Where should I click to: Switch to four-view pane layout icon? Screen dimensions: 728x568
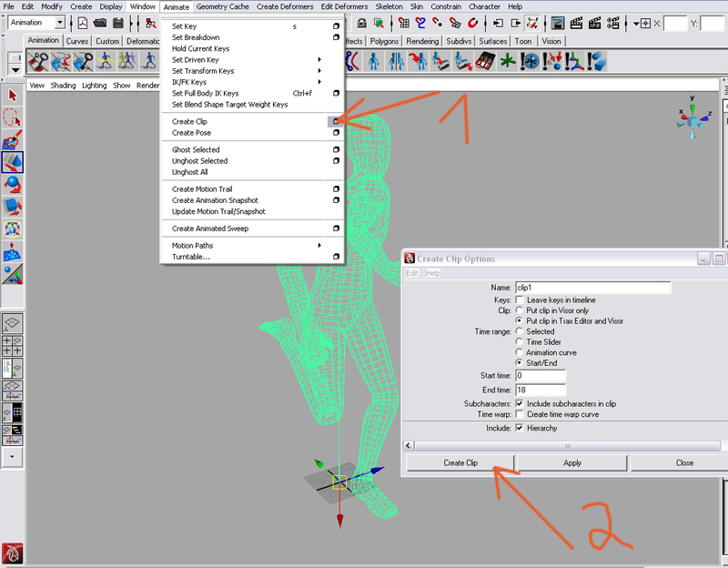pyautogui.click(x=13, y=344)
